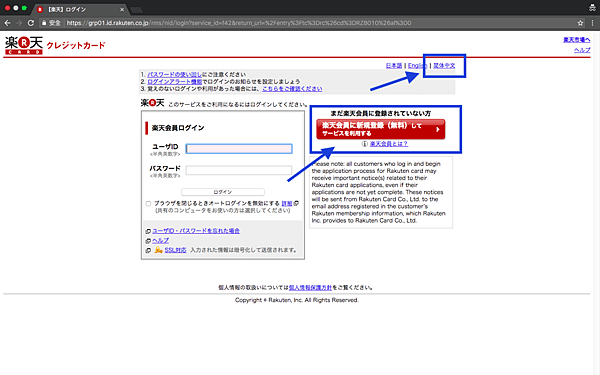Focus the ユーザID input field

pos(239,148)
